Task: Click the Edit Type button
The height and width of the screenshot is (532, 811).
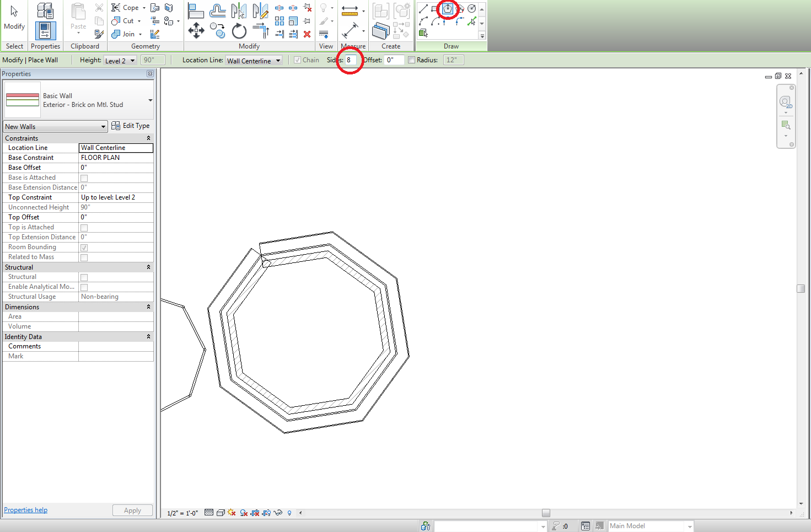Action: tap(131, 126)
